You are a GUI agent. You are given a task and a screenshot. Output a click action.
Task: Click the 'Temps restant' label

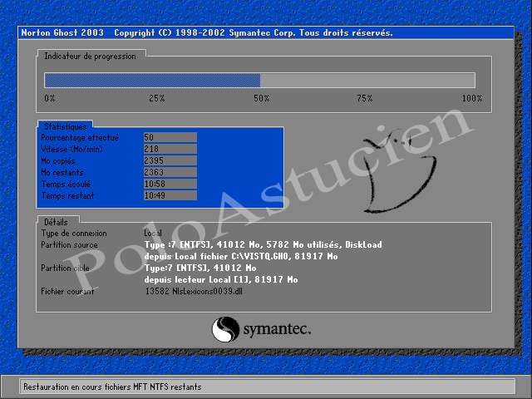[x=67, y=195]
